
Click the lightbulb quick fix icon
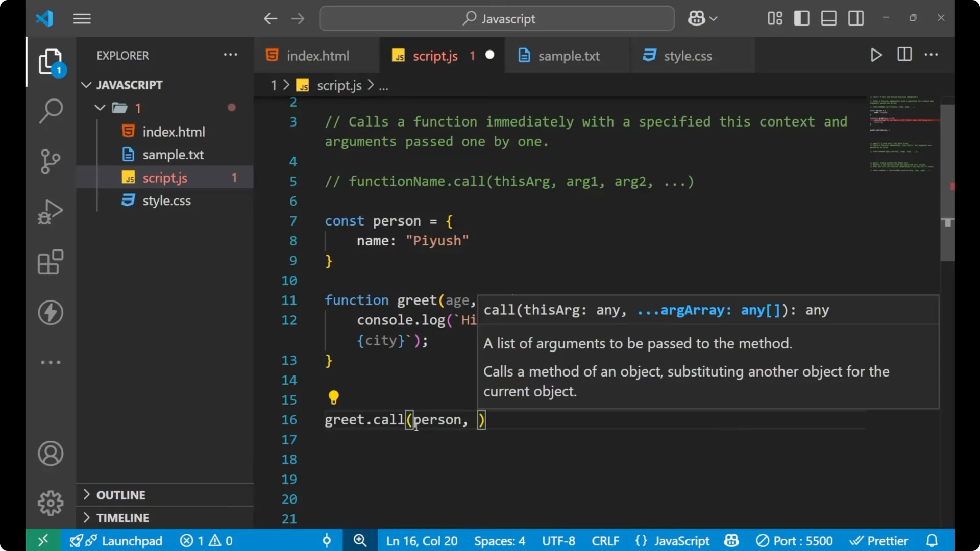[334, 397]
